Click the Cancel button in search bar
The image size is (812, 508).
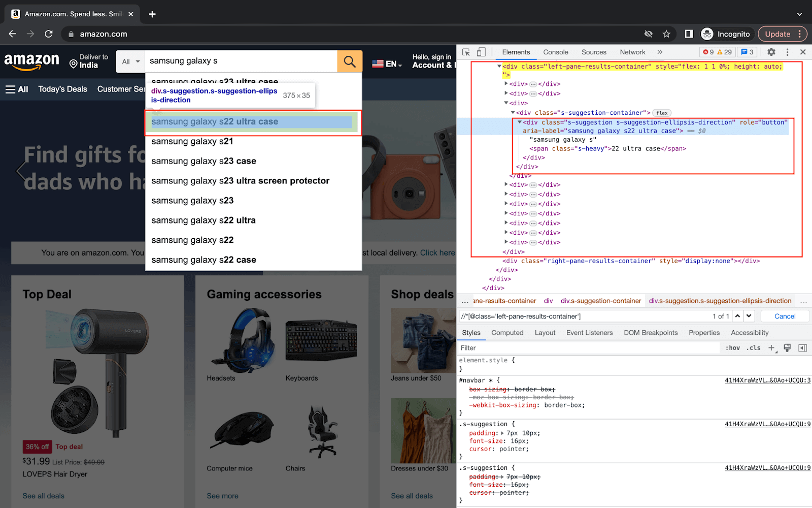785,316
